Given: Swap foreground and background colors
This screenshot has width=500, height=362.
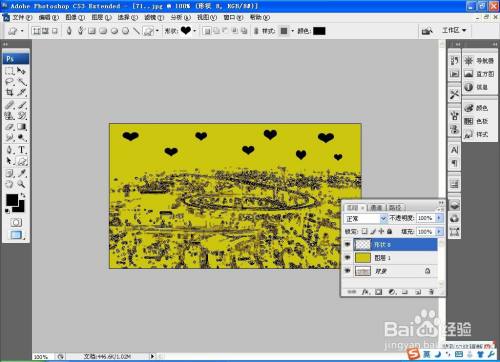Looking at the screenshot, I should tap(23, 196).
